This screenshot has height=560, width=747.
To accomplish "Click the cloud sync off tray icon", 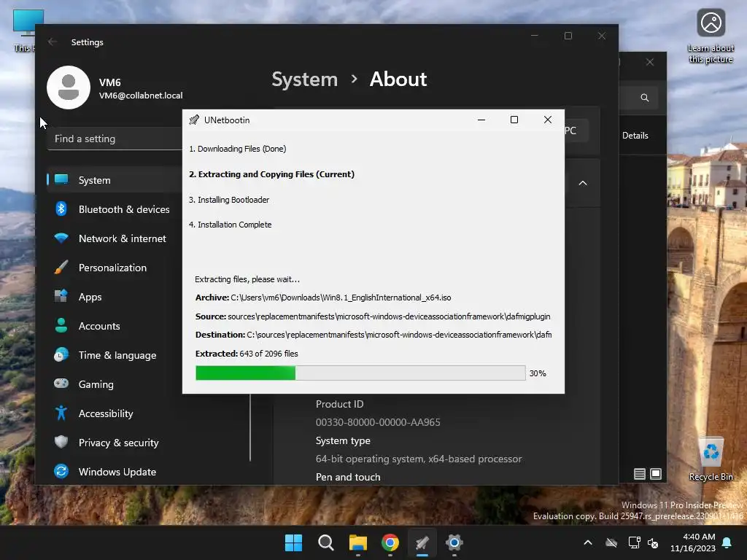I will click(611, 542).
